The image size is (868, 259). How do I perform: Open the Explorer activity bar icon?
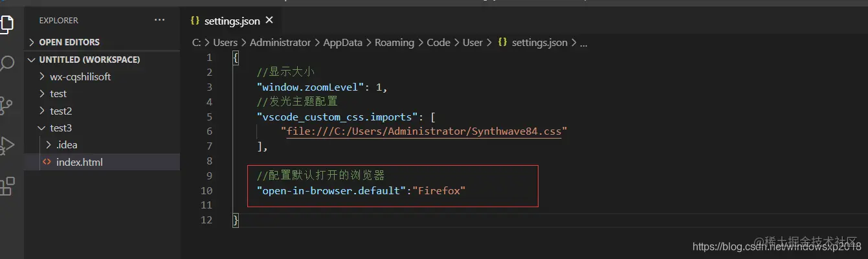(6, 25)
